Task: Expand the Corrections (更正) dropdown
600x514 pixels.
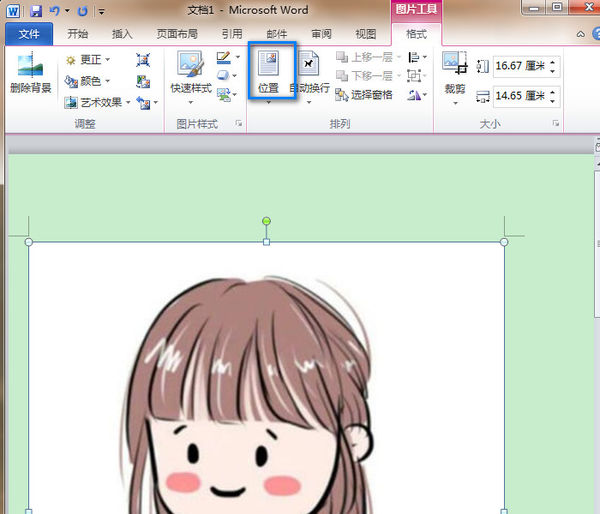Action: [88, 60]
